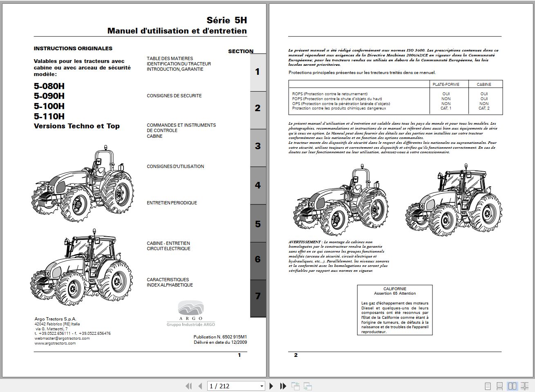Click the roll-bar tractor drawing on page 2

(x=341, y=200)
